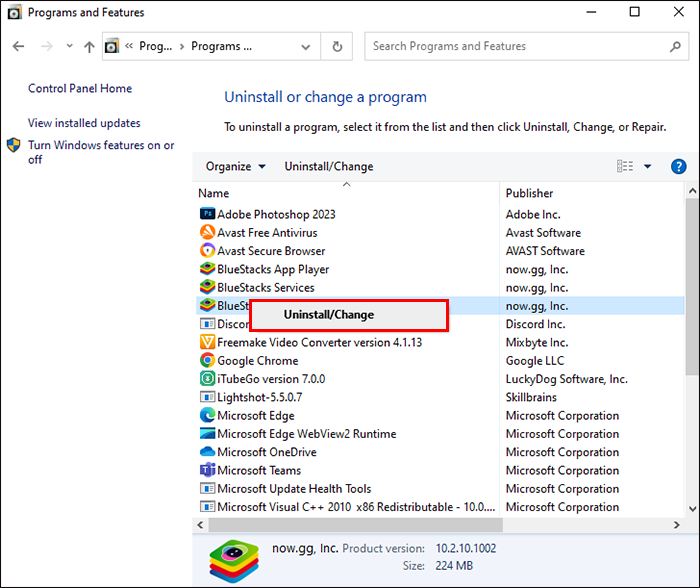Click the iTubeGo version 7.0.0 icon
Screen dimensions: 700x588
pyautogui.click(x=207, y=379)
